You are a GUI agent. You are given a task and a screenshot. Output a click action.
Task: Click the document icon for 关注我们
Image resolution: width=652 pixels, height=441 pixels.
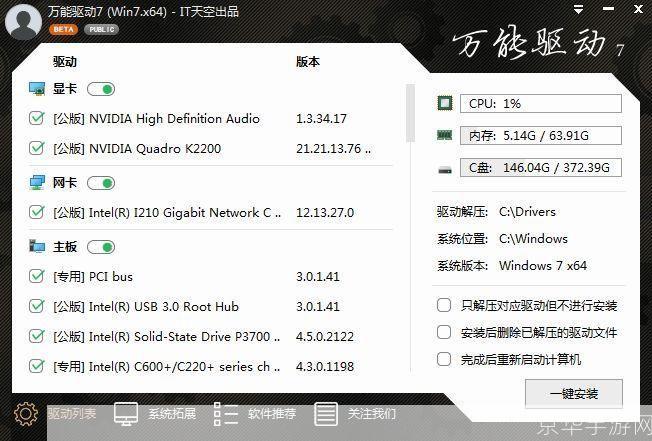[x=326, y=414]
